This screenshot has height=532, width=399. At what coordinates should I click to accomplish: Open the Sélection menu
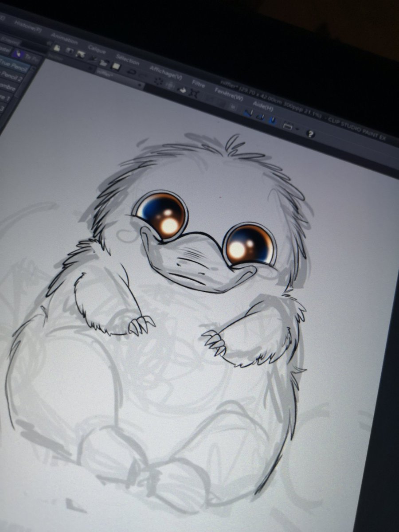(128, 60)
